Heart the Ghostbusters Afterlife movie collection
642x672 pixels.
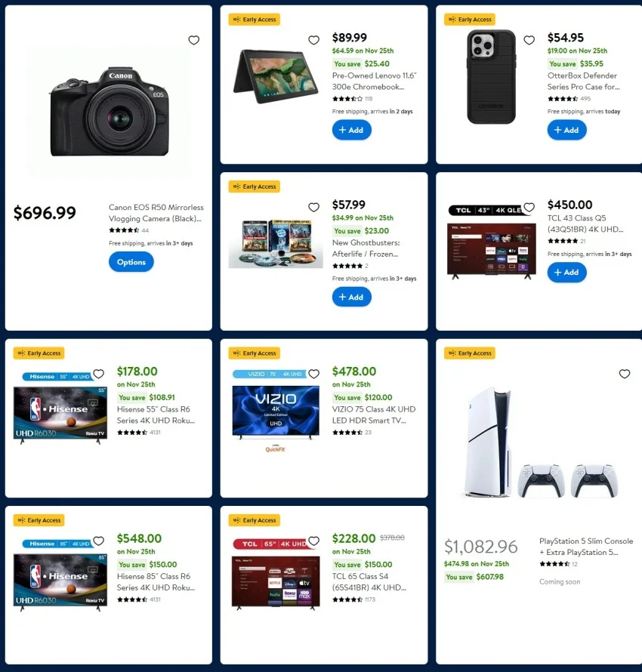313,208
